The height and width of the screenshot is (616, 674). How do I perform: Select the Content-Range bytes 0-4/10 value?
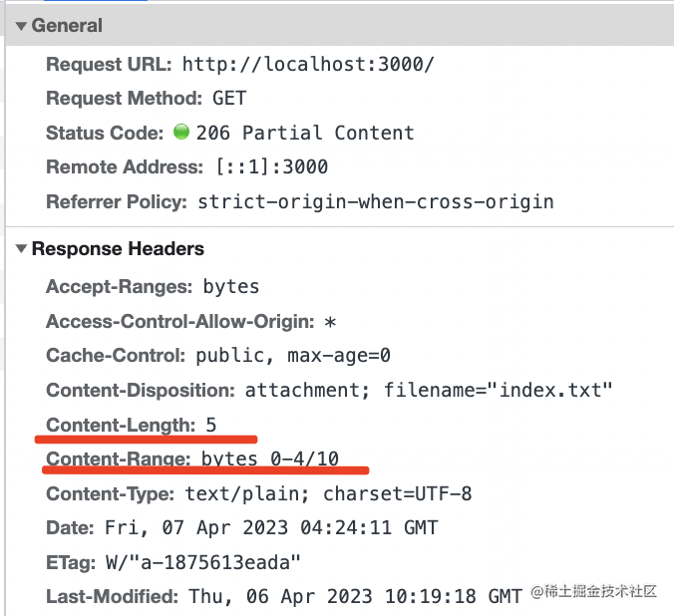(270, 459)
